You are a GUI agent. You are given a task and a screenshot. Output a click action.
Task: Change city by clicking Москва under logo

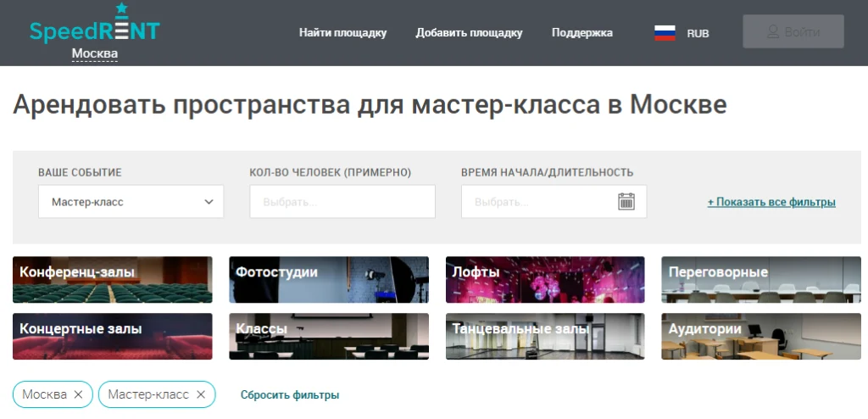coord(94,54)
